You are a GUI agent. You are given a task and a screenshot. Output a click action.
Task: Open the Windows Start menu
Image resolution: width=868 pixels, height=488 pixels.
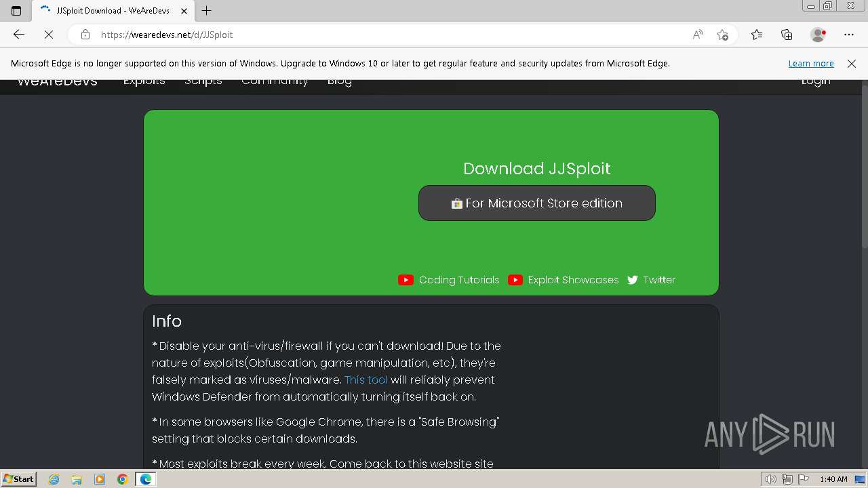pyautogui.click(x=18, y=479)
